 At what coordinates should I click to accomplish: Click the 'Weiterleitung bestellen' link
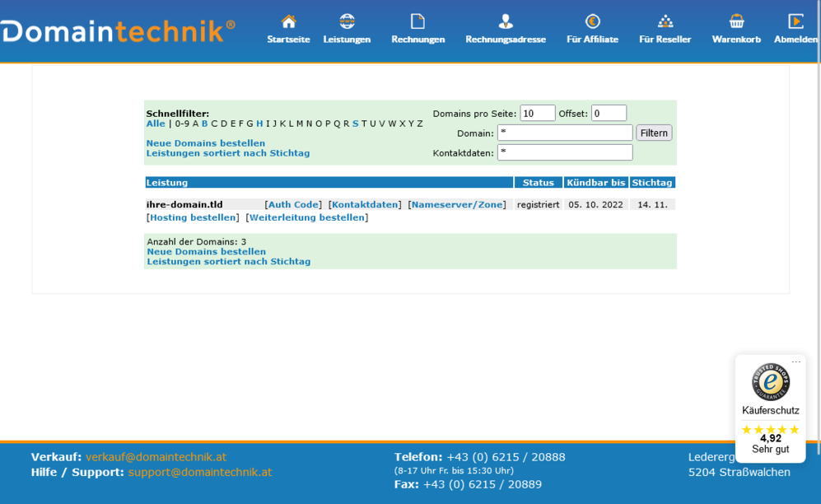(x=307, y=217)
